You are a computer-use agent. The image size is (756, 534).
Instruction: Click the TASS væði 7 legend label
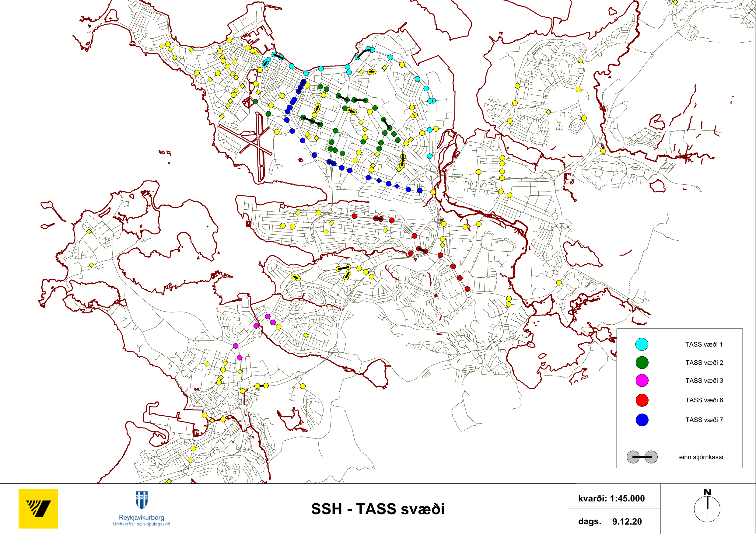tap(704, 420)
